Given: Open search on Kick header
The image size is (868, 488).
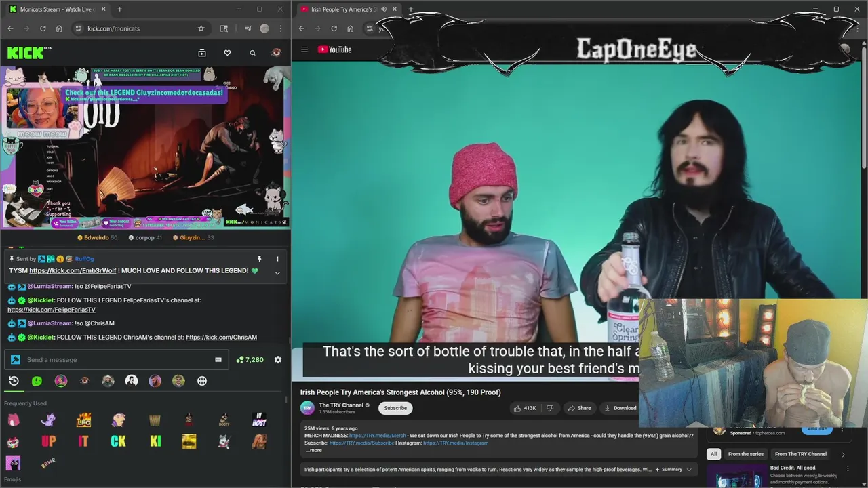Looking at the screenshot, I should [x=252, y=53].
